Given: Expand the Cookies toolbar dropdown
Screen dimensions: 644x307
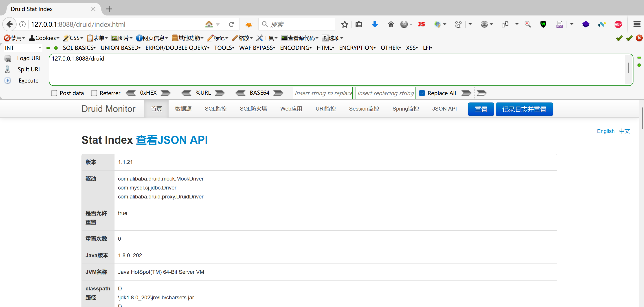Looking at the screenshot, I should 44,38.
